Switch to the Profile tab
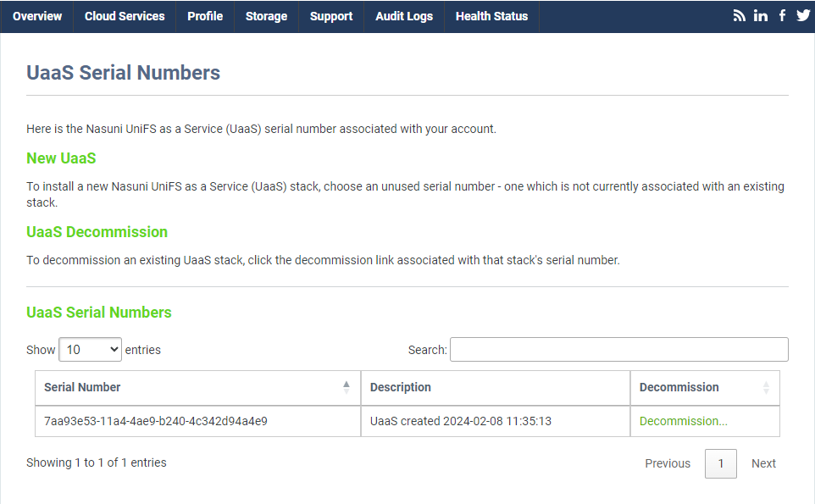This screenshot has height=504, width=815. coord(205,17)
